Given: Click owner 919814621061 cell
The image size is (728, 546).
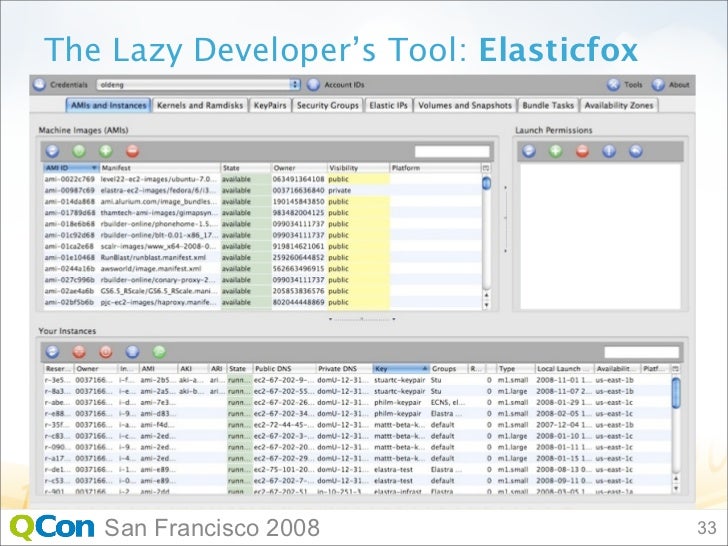Looking at the screenshot, I should click(298, 247).
